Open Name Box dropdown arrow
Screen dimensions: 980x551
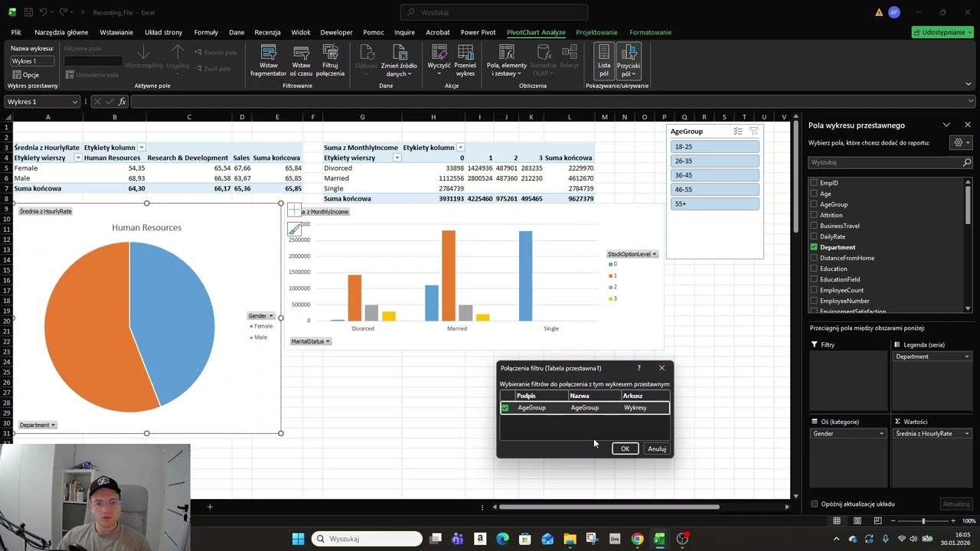tap(74, 102)
